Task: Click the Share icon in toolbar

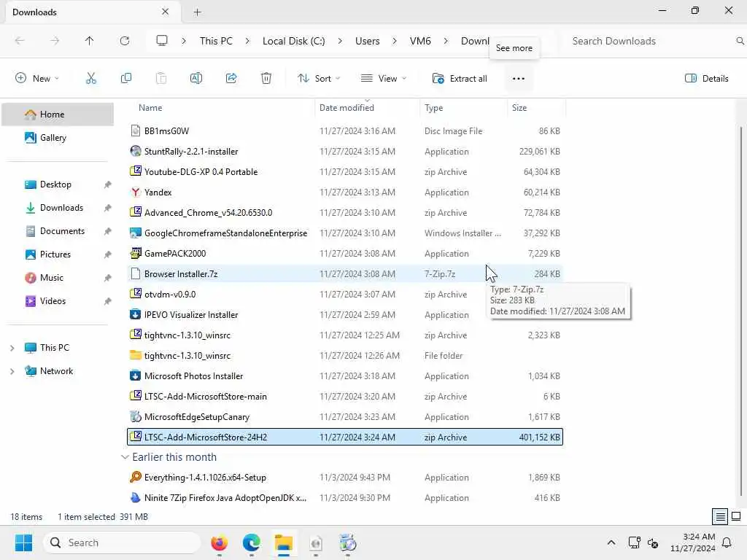Action: point(231,79)
